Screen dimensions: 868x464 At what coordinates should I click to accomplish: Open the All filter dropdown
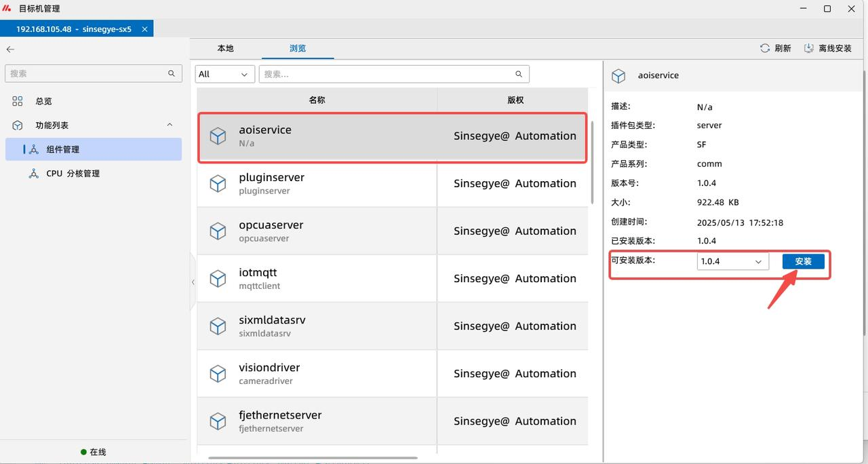point(224,74)
